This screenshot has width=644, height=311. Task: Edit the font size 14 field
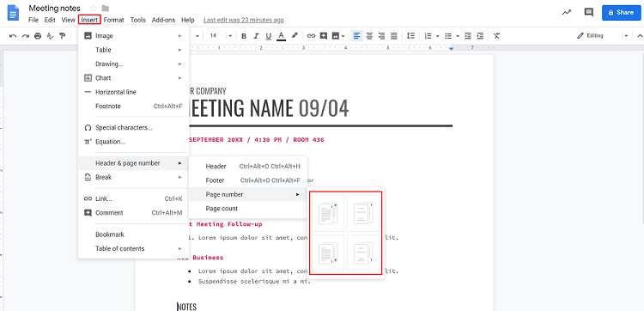(x=213, y=36)
